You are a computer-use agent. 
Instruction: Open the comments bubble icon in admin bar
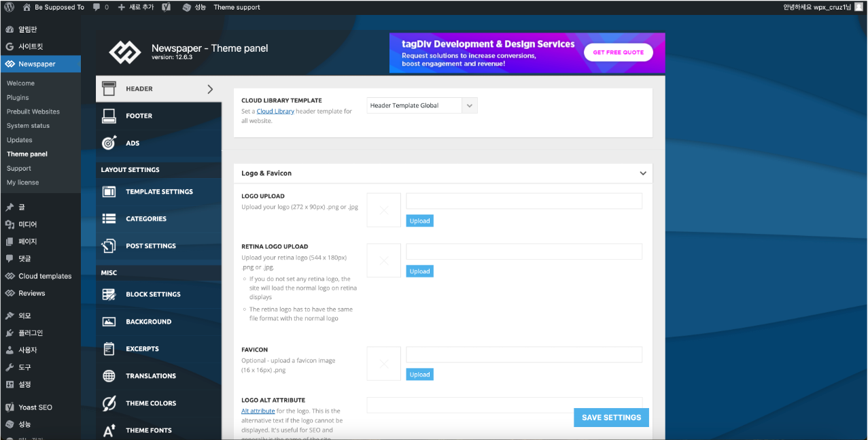click(x=97, y=7)
